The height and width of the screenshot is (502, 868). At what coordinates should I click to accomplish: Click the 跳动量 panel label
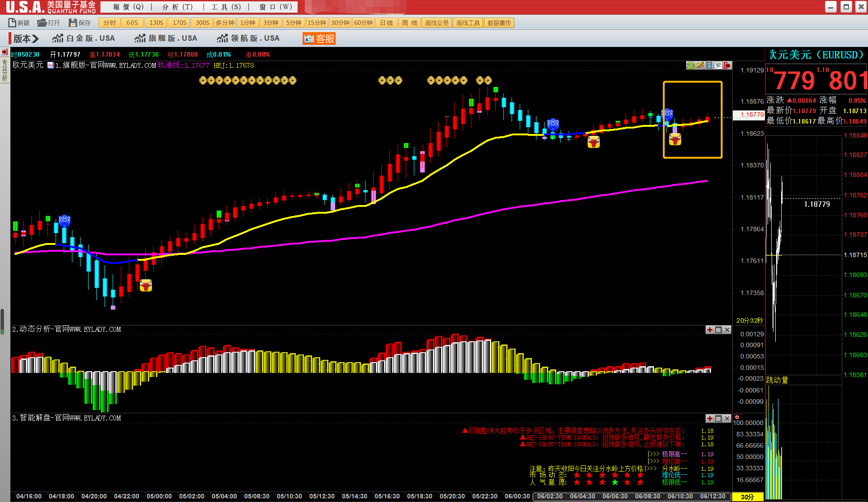coord(777,380)
